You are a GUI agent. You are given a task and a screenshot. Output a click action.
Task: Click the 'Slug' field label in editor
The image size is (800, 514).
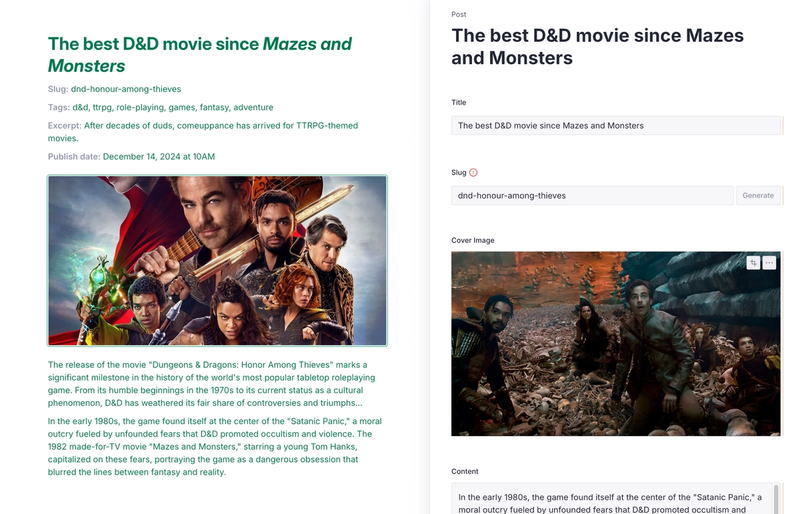point(459,173)
